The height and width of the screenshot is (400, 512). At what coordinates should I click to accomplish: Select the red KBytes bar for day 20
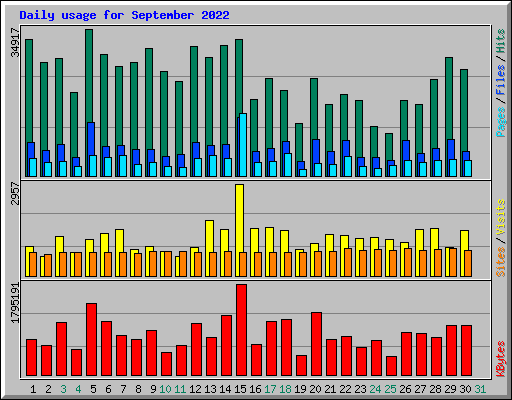[316, 344]
